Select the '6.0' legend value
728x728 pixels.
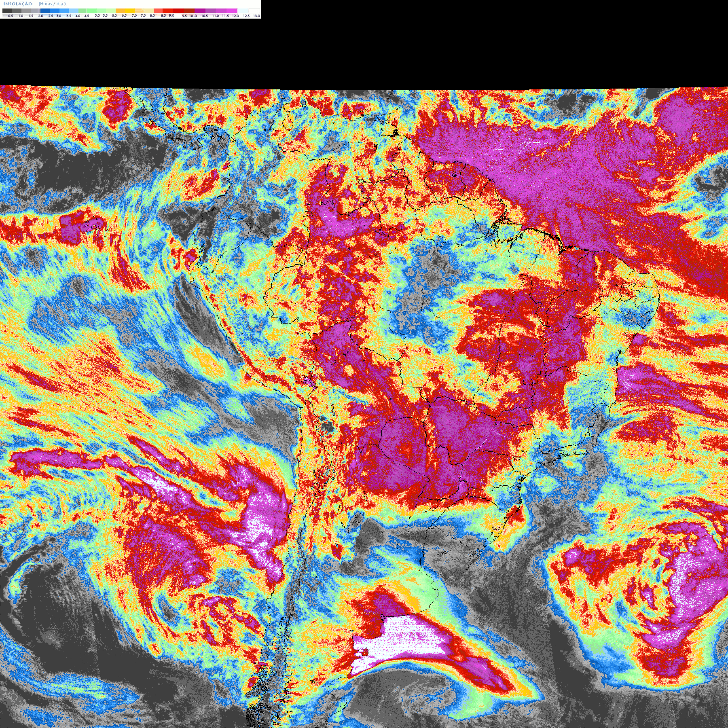coord(114,15)
